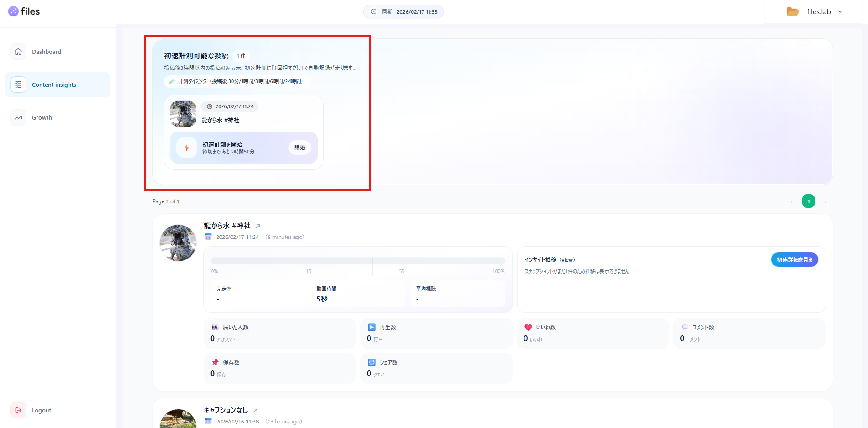Go to previous page arrow in pagination
This screenshot has height=428, width=868.
(792, 201)
